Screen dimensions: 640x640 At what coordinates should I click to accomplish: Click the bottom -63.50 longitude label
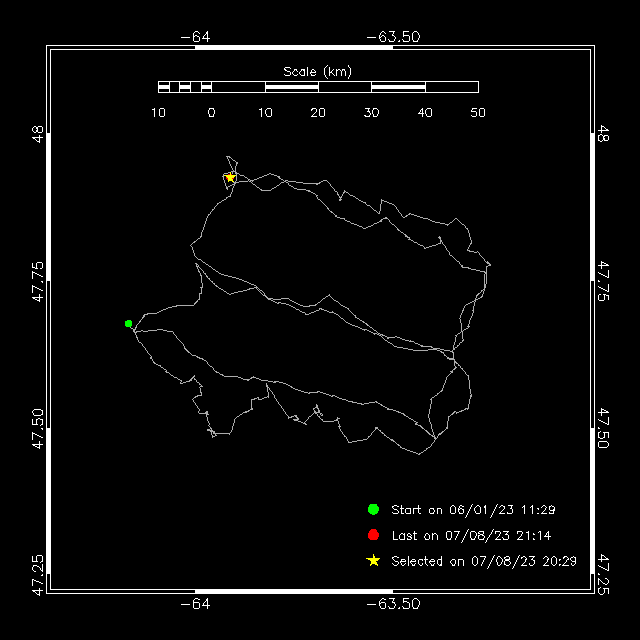click(x=393, y=604)
